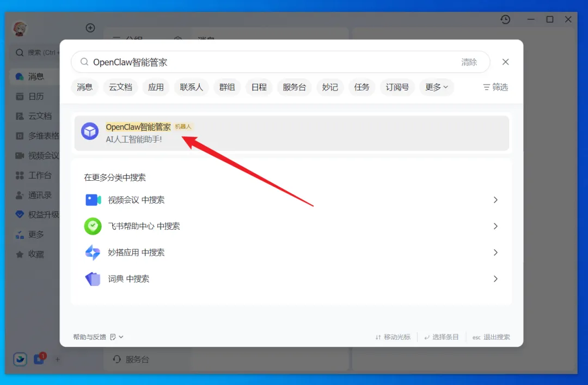Open 收藏 in the sidebar
This screenshot has height=385, width=588.
tap(35, 254)
